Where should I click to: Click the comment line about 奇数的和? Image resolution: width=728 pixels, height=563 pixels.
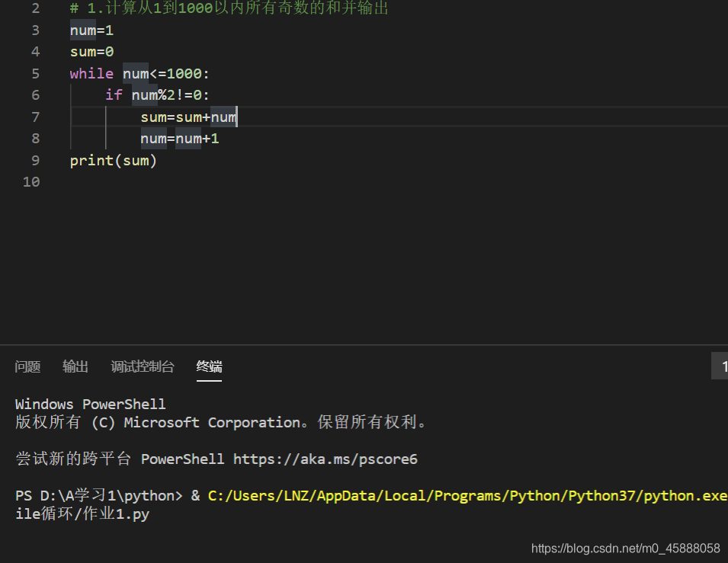tap(229, 8)
